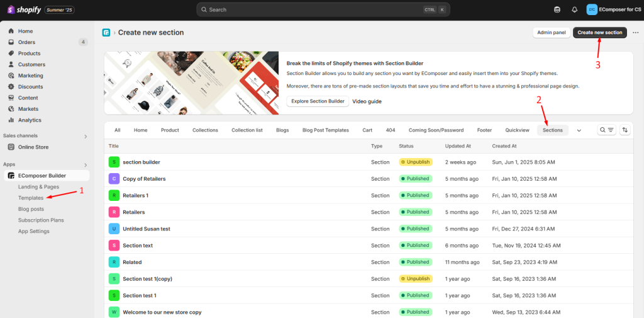Click Explore Section Builder button

coord(318,101)
